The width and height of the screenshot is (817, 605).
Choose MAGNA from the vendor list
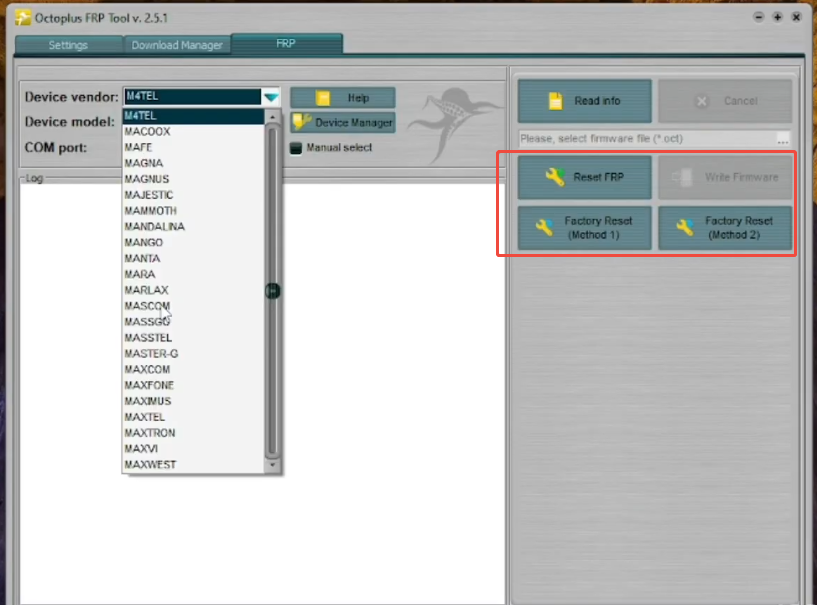click(x=193, y=163)
